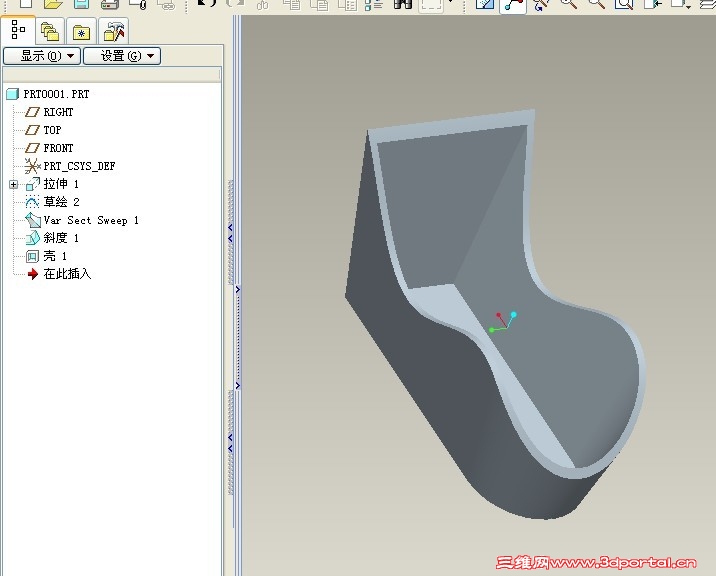Select the 草绘 2 sketch feature
This screenshot has width=716, height=576.
(x=53, y=202)
